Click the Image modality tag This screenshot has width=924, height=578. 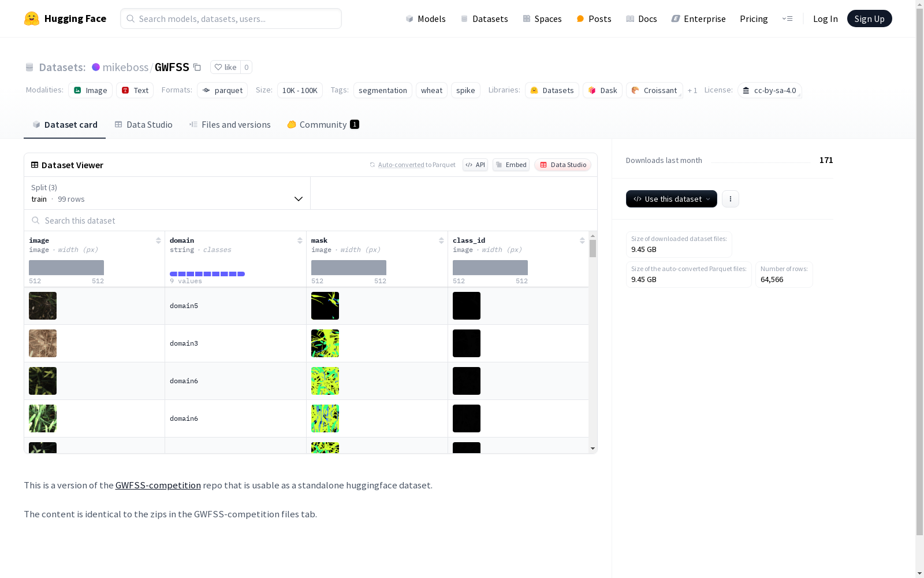(x=90, y=90)
